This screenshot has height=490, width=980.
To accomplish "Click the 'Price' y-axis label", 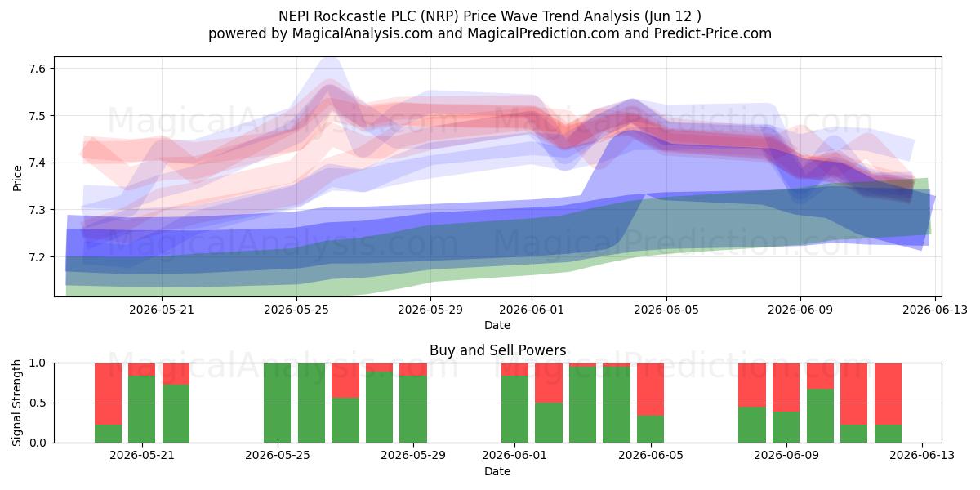I will pyautogui.click(x=17, y=177).
